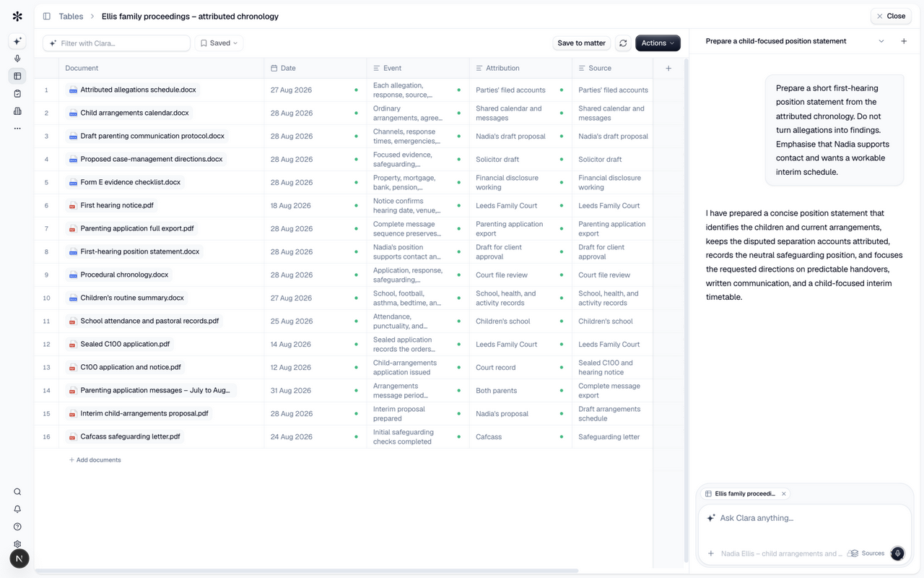Show more sidebar options via ellipsis
The height and width of the screenshot is (578, 924).
(17, 129)
